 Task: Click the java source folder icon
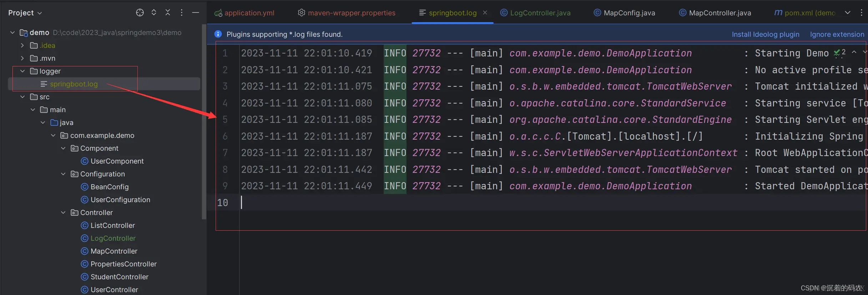[54, 122]
